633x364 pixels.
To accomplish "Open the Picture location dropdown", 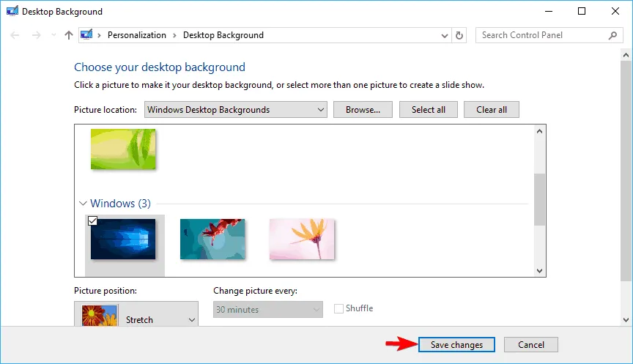I will (235, 110).
